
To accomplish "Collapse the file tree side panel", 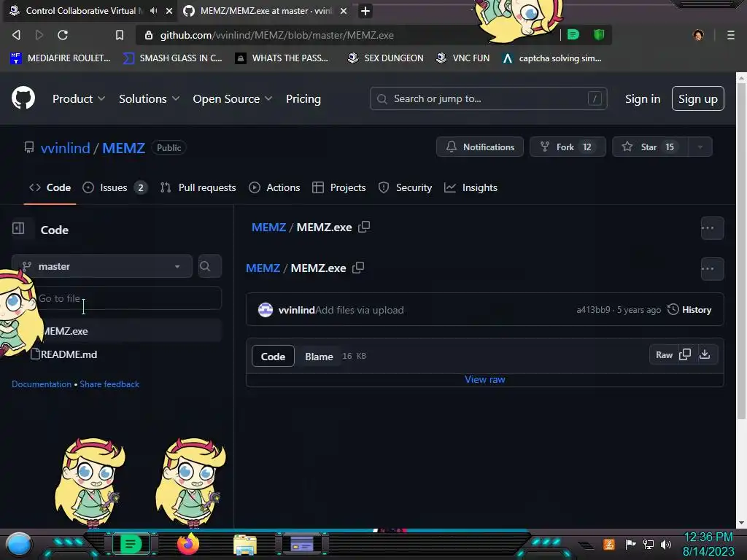I will [x=18, y=228].
